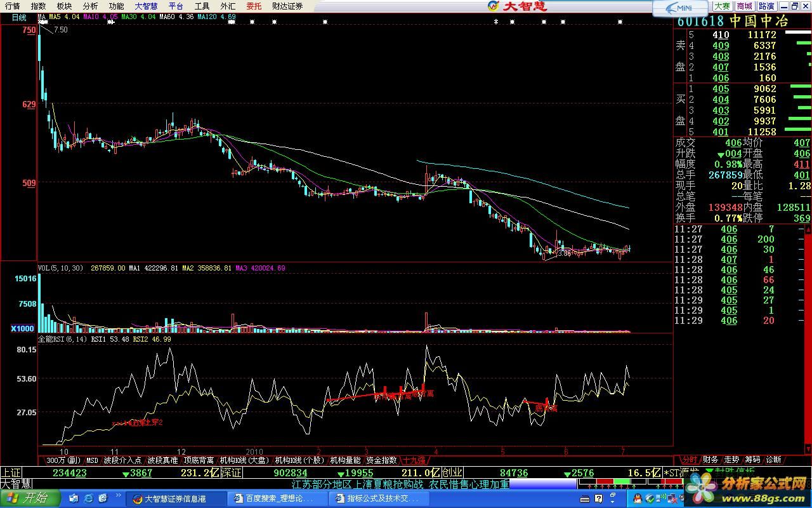Click the 上证 index value 234423
Screen dimensions: 812x508
(x=70, y=473)
